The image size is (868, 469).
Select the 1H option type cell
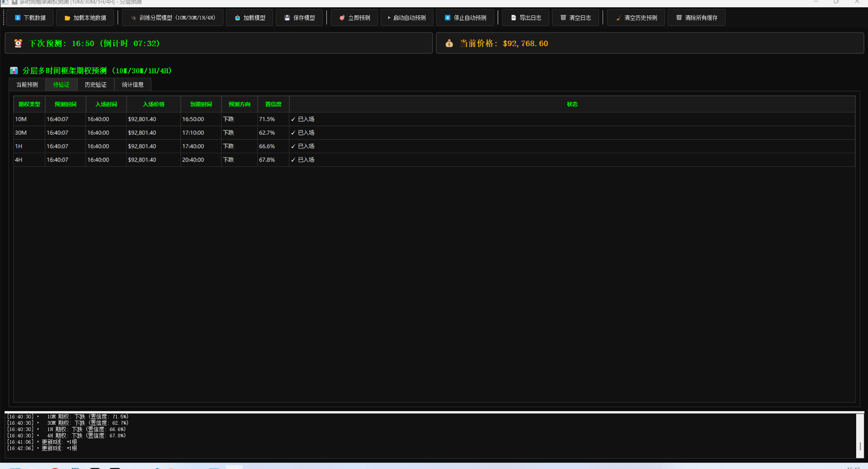point(29,146)
